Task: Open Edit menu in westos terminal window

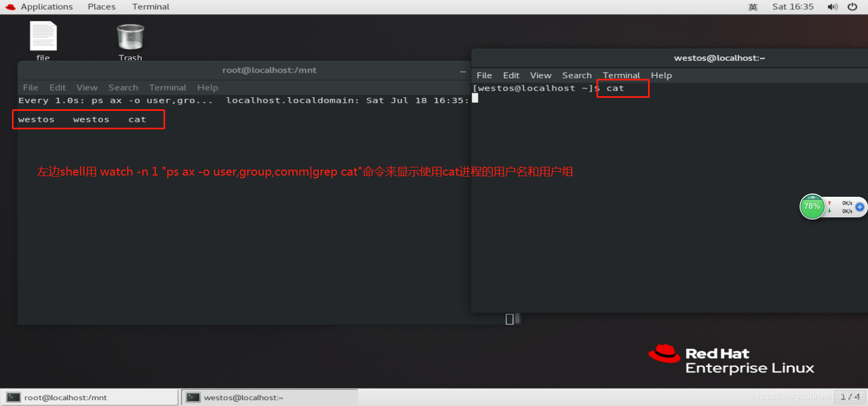Action: (511, 76)
